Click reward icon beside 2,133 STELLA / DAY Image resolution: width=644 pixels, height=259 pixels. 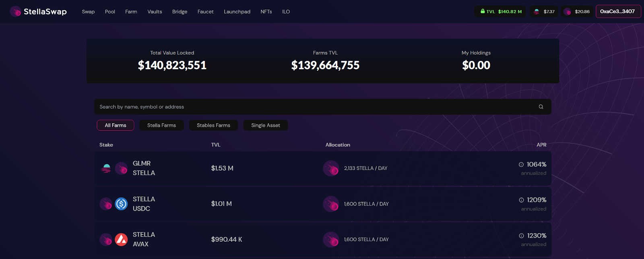331,168
